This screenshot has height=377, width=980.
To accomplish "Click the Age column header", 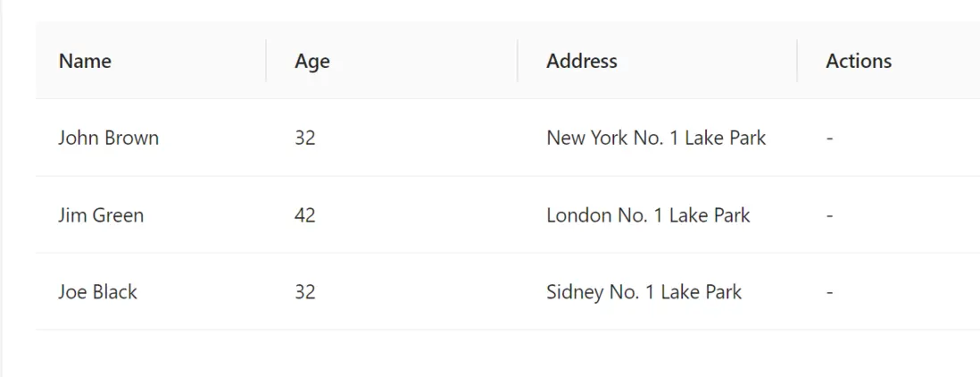I will (x=312, y=61).
